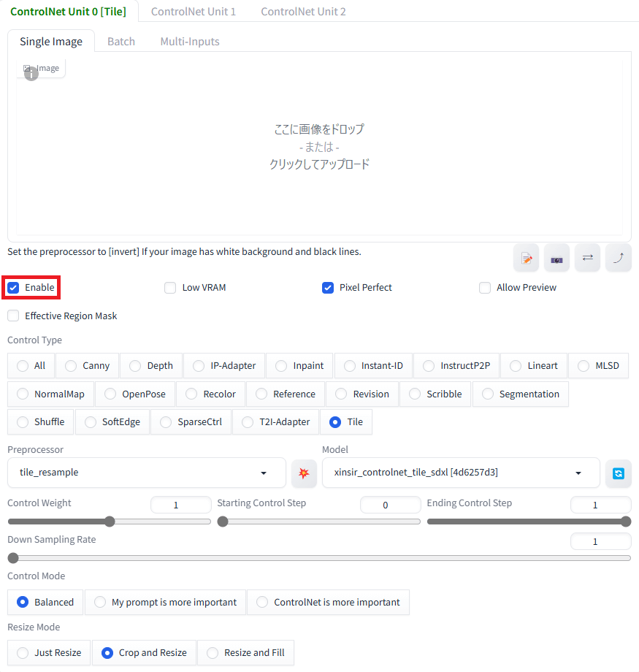Click the Starting Control Step slider handle
The image size is (639, 672).
pyautogui.click(x=223, y=522)
